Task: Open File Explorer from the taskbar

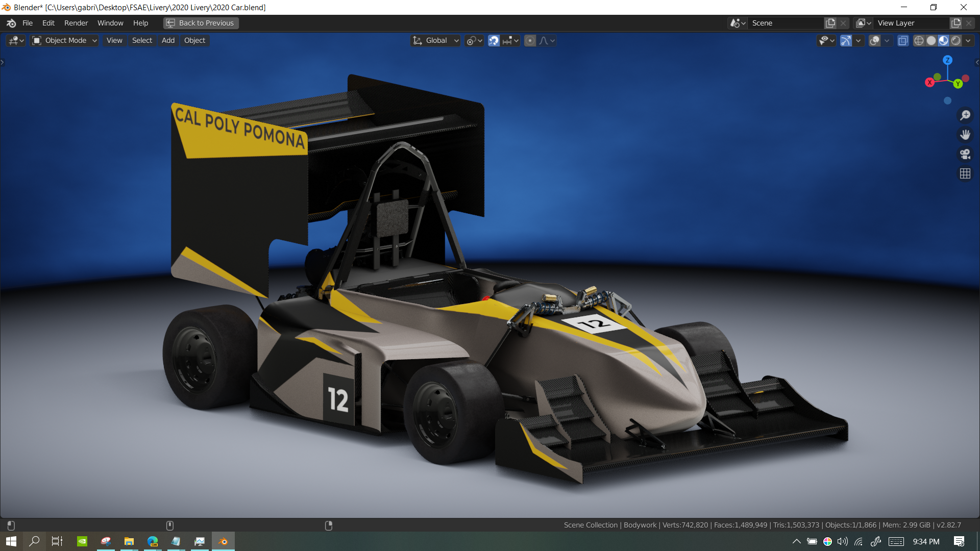Action: [129, 541]
